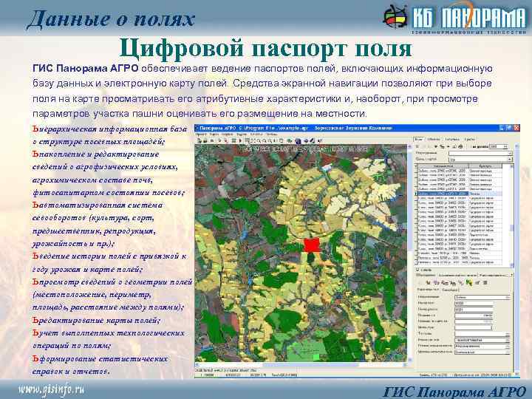Open the second combo box above fields table
Screen dimensions: 532x399
tap(480, 159)
